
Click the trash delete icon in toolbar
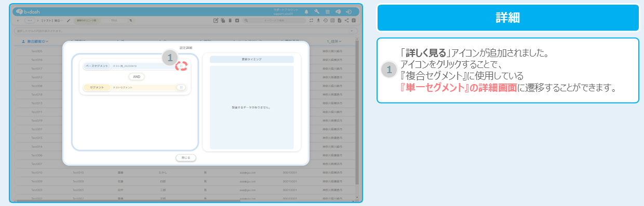point(230,20)
